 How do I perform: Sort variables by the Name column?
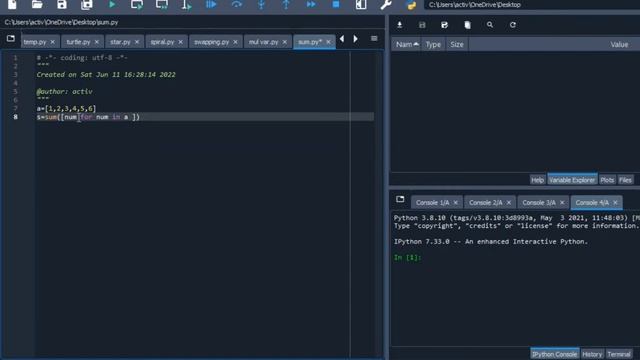coord(407,44)
